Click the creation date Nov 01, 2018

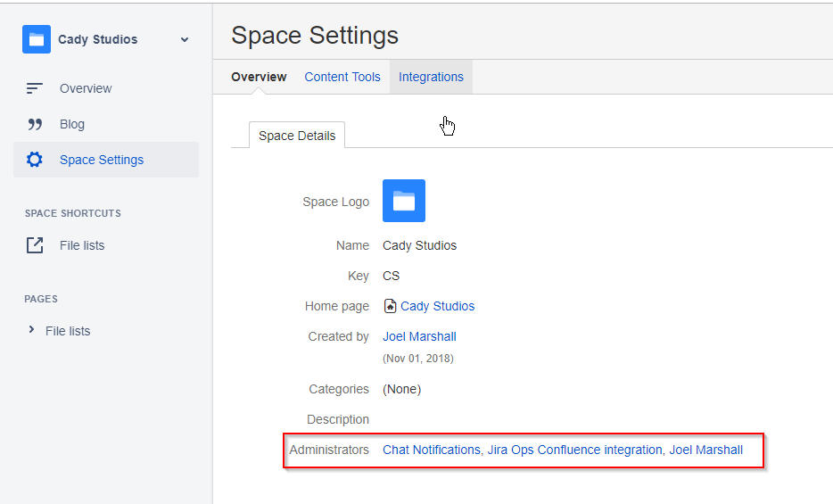418,359
